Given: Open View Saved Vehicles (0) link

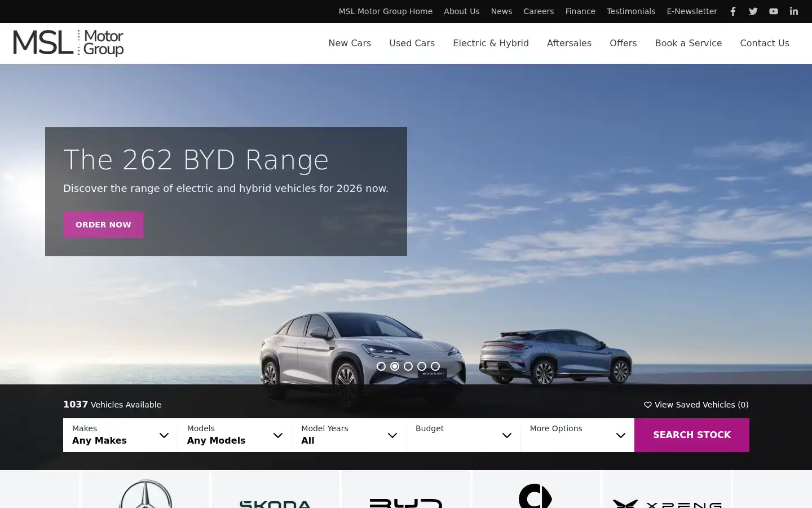Looking at the screenshot, I should [696, 405].
